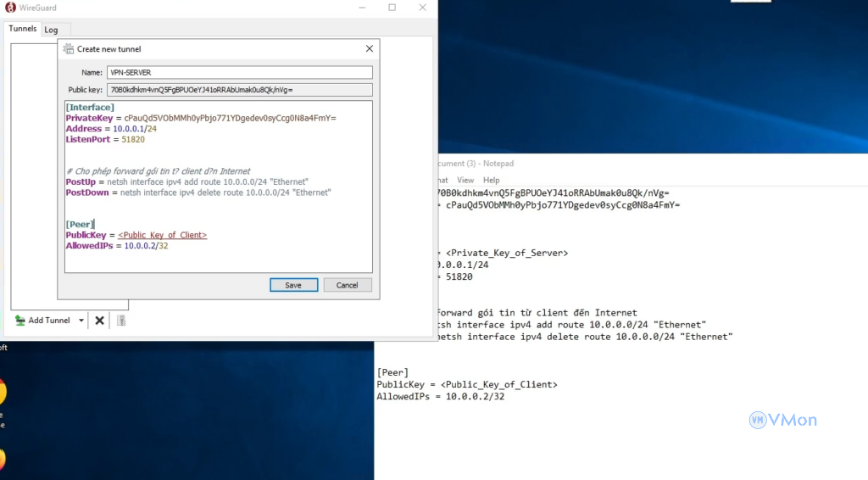868x480 pixels.
Task: Cancel the tunnel creation dialog
Action: tap(348, 285)
